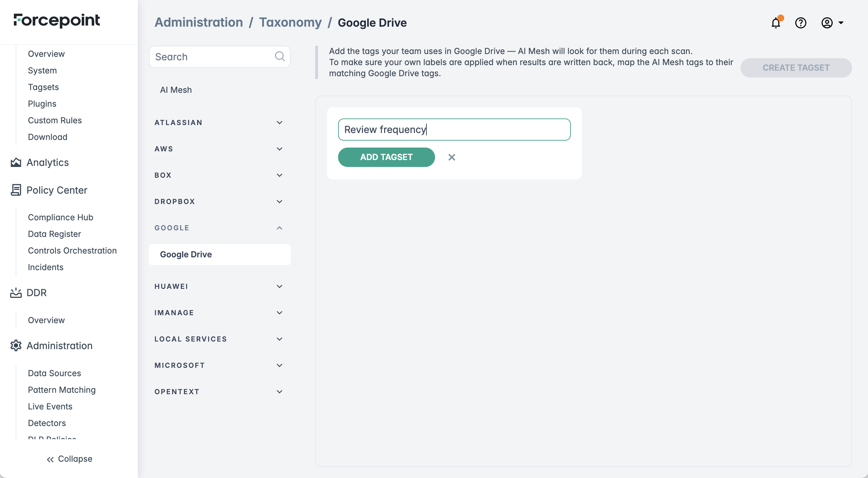Open Tagsets in the sidebar menu
The height and width of the screenshot is (478, 868).
pyautogui.click(x=43, y=87)
